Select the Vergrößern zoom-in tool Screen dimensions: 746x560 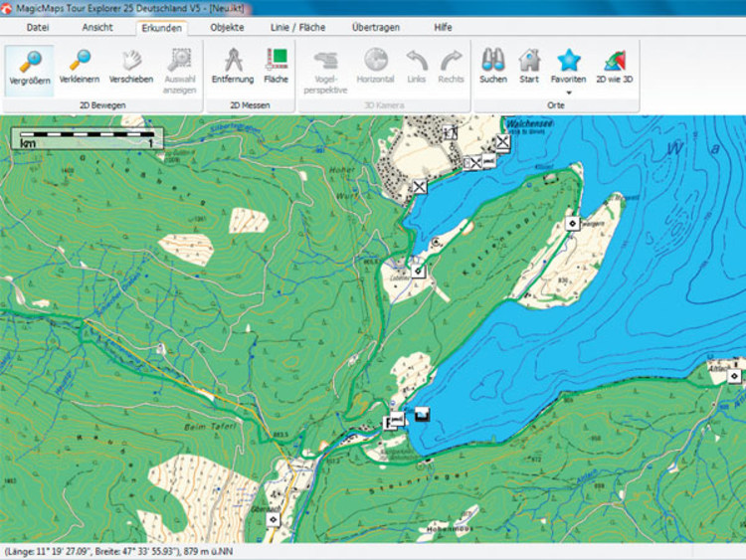pyautogui.click(x=30, y=66)
